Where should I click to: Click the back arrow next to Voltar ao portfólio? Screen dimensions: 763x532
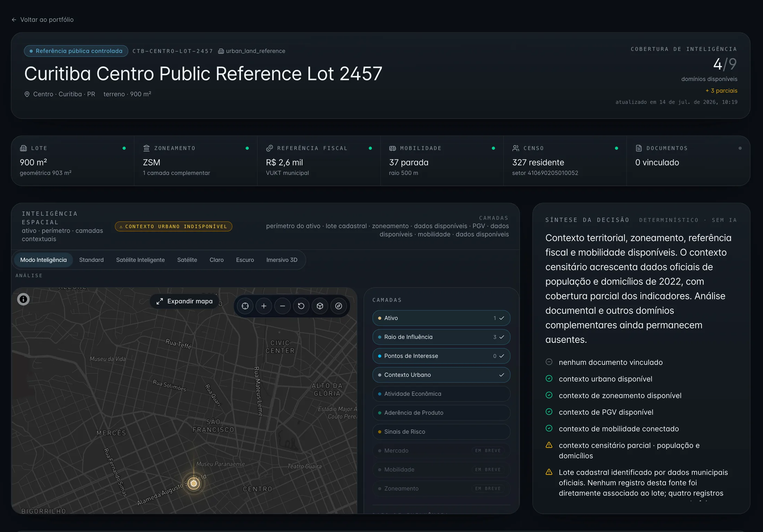(14, 20)
